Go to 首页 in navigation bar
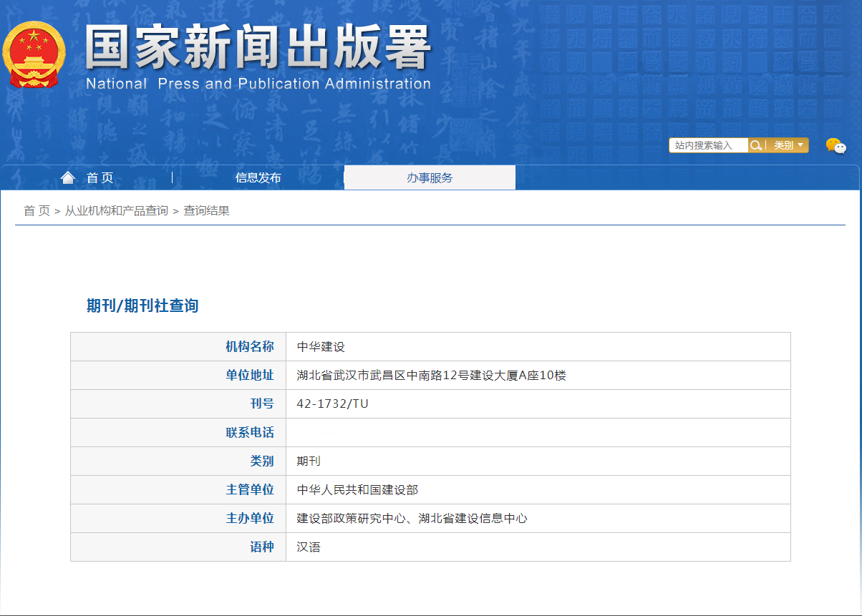The height and width of the screenshot is (616, 862). click(x=100, y=178)
